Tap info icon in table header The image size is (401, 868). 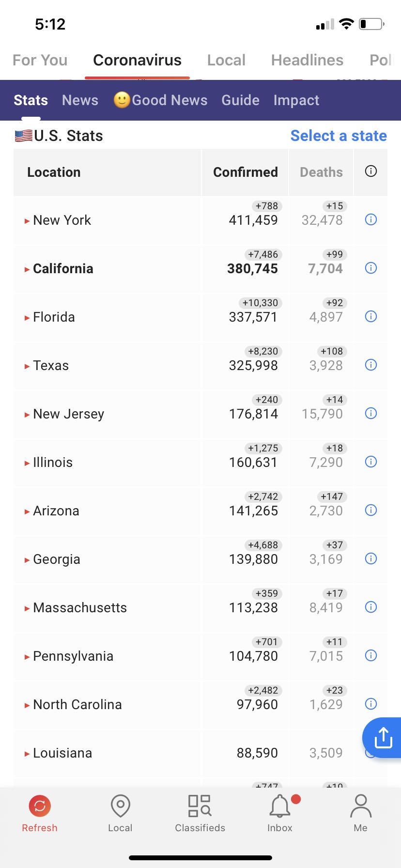pyautogui.click(x=371, y=171)
